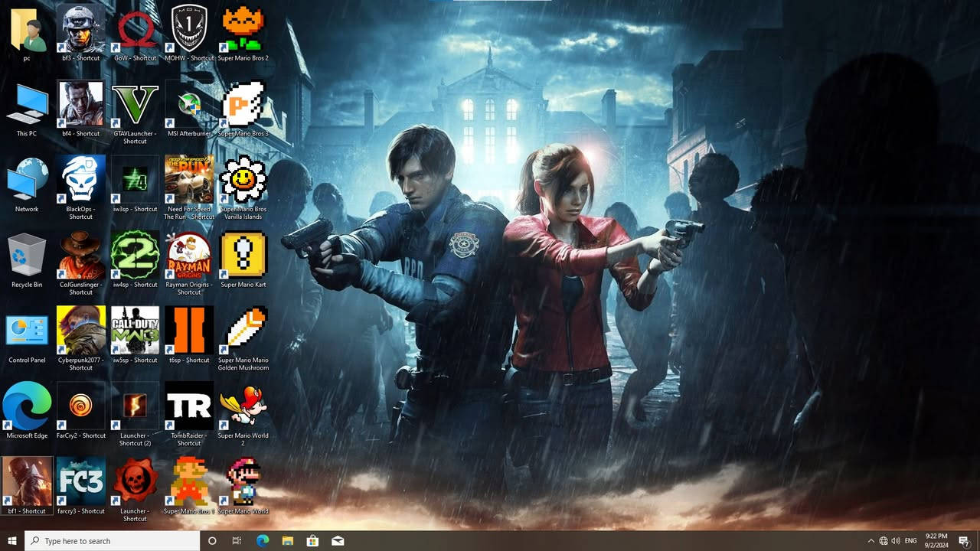
Task: Select the This PC desktop icon
Action: pyautogui.click(x=27, y=106)
